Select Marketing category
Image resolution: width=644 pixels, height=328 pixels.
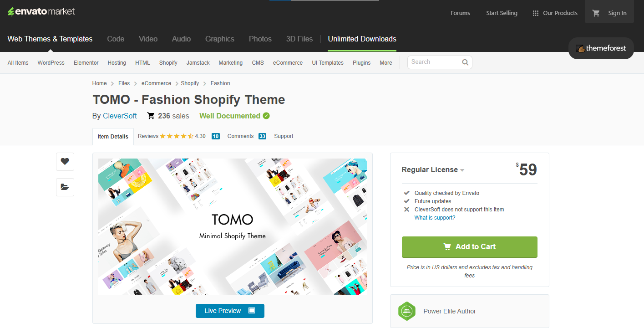(230, 63)
